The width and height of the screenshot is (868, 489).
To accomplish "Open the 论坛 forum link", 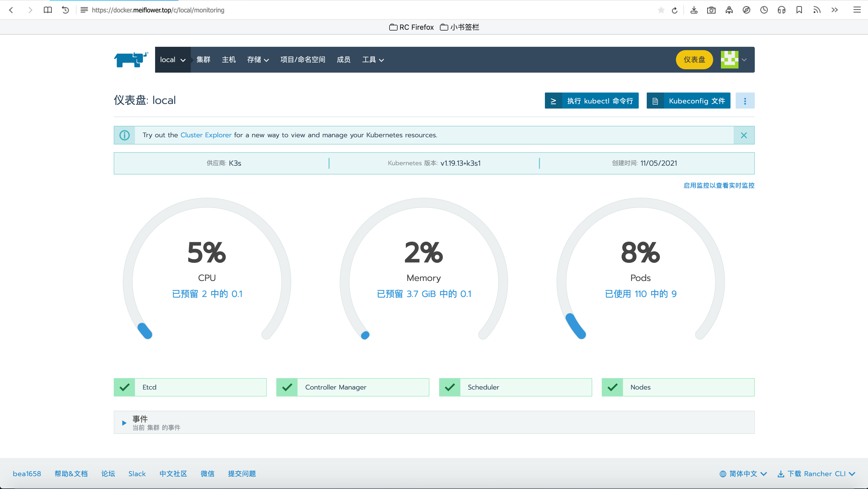I will point(108,473).
